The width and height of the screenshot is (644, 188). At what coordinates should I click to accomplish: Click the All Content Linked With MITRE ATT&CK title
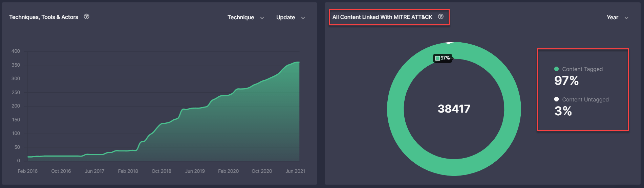[x=382, y=17]
